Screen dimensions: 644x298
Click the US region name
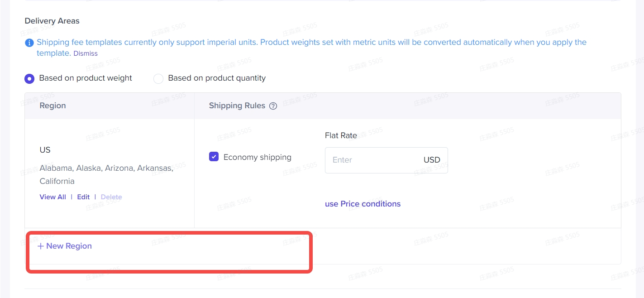pos(45,150)
